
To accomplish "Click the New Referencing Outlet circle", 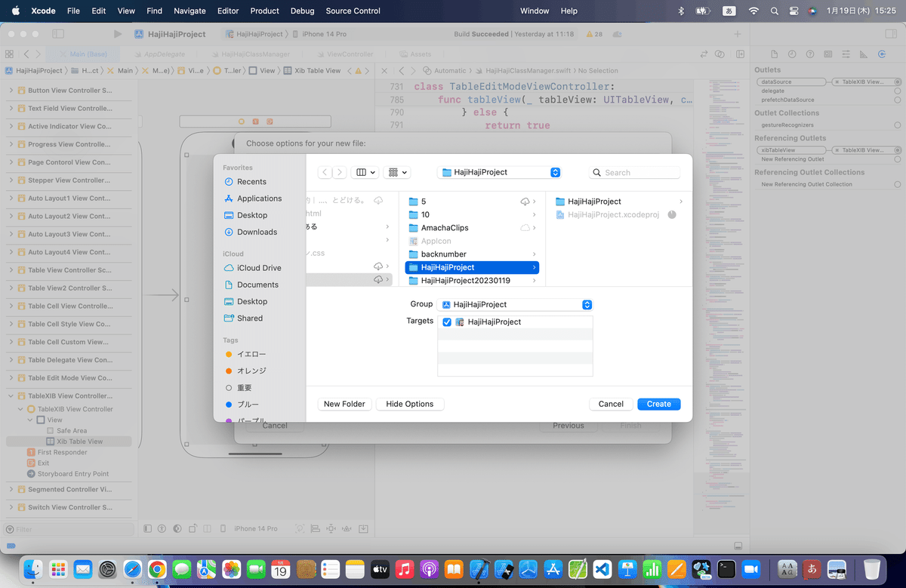I will pyautogui.click(x=897, y=159).
